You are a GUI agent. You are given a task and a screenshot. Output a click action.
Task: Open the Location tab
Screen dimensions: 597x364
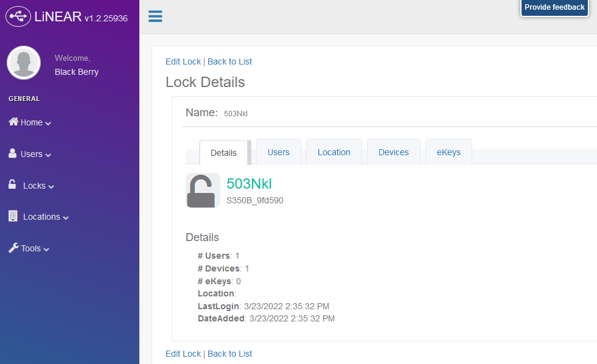[334, 152]
